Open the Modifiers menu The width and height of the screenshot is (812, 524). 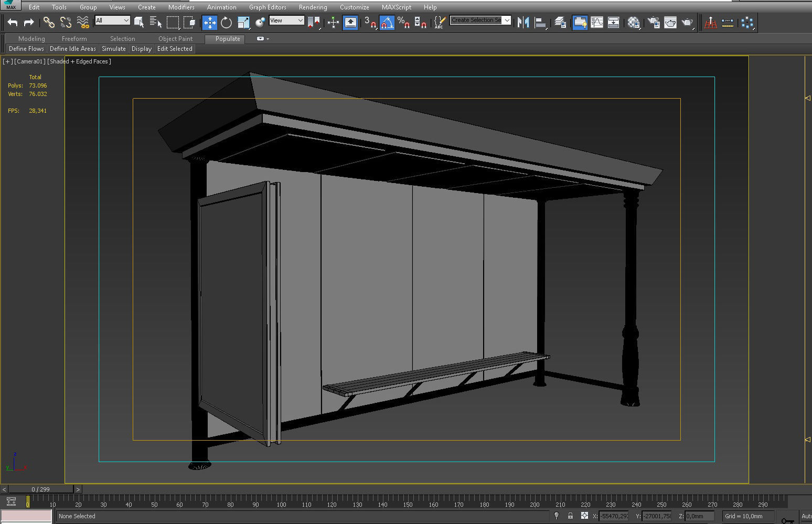181,7
